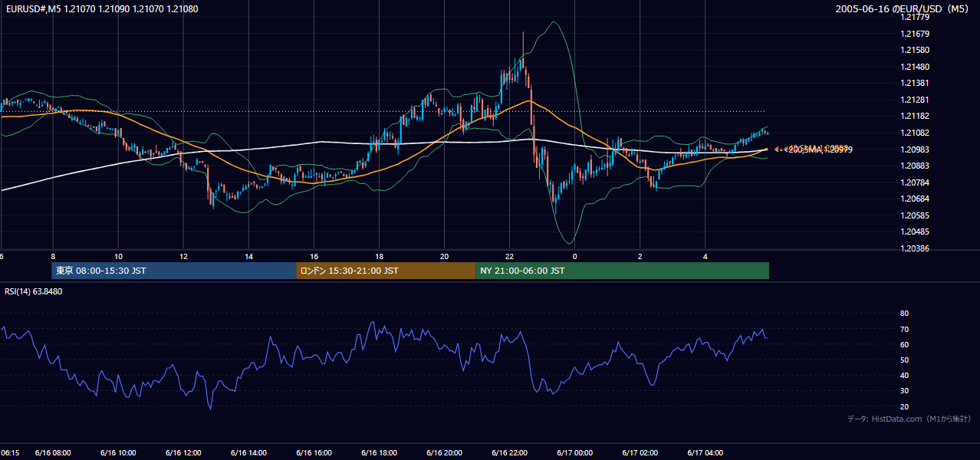Image resolution: width=980 pixels, height=460 pixels.
Task: Select the 6/16 10:00 time label
Action: pos(118,452)
